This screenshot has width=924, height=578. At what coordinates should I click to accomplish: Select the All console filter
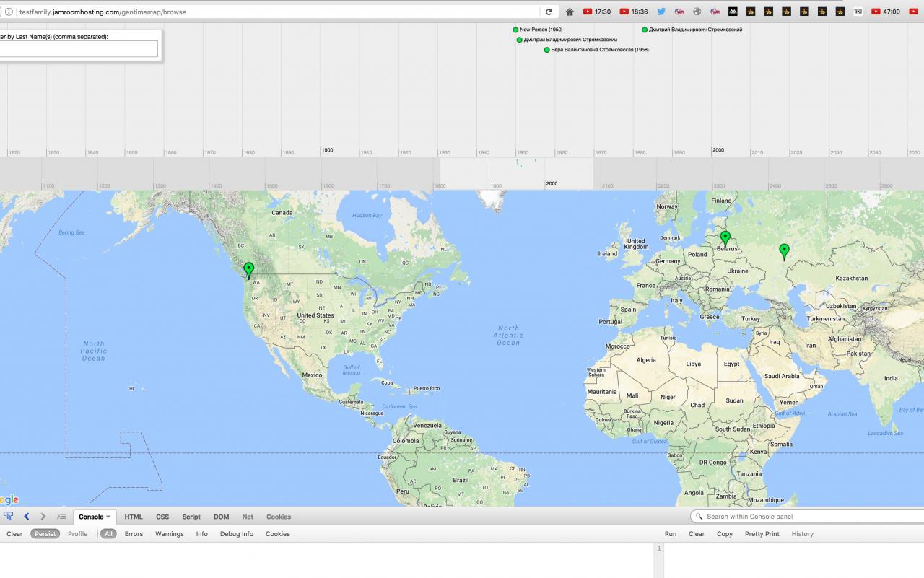point(108,534)
